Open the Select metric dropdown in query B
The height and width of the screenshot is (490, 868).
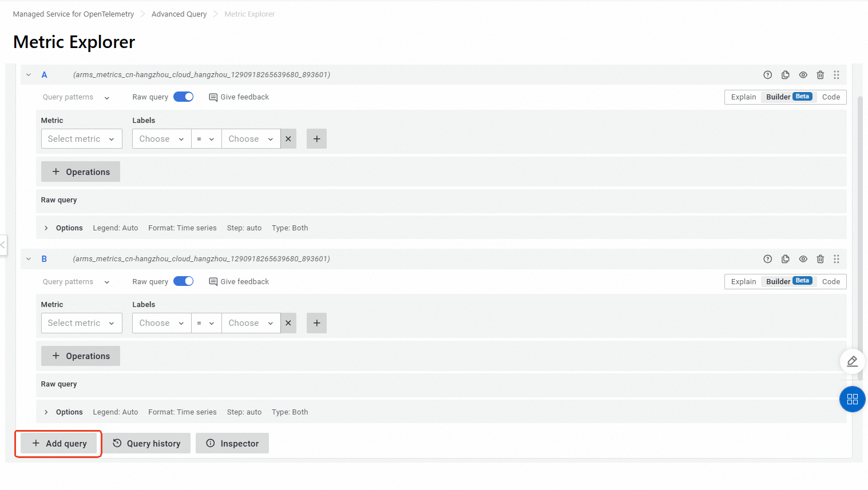pyautogui.click(x=81, y=322)
